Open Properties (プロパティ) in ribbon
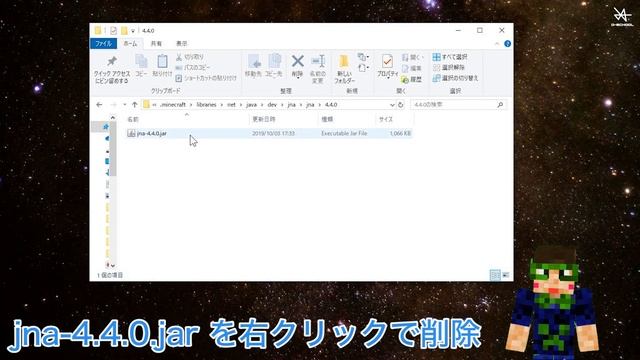This screenshot has height=360, width=640. click(x=387, y=66)
